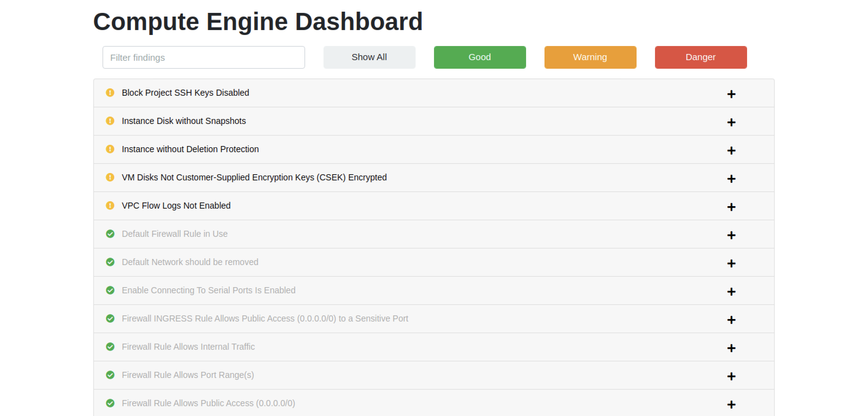Select the green check beside Default Network should be removed
Viewport: 868px width, 416px height.
(x=110, y=262)
